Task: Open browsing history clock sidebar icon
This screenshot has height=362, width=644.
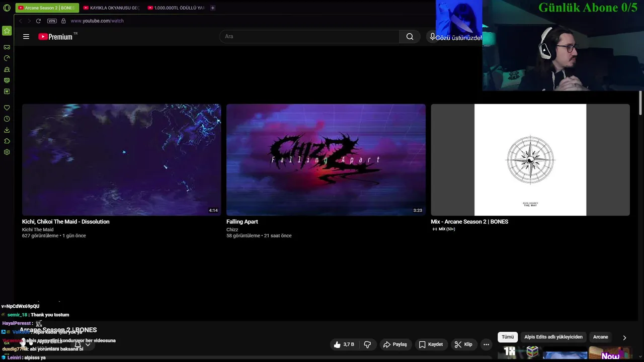Action: pos(7,119)
